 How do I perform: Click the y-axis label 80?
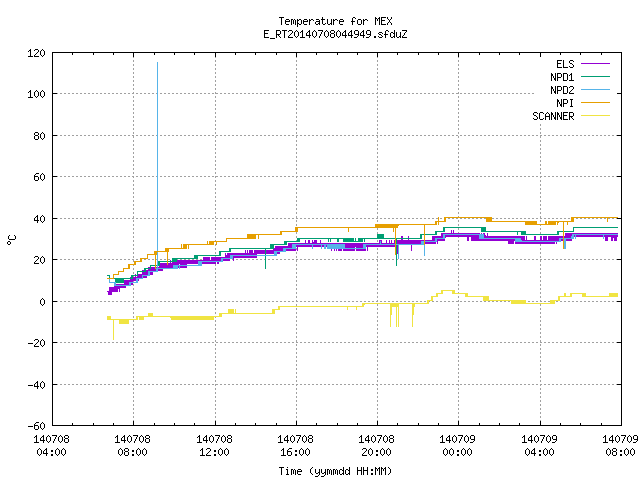click(40, 136)
